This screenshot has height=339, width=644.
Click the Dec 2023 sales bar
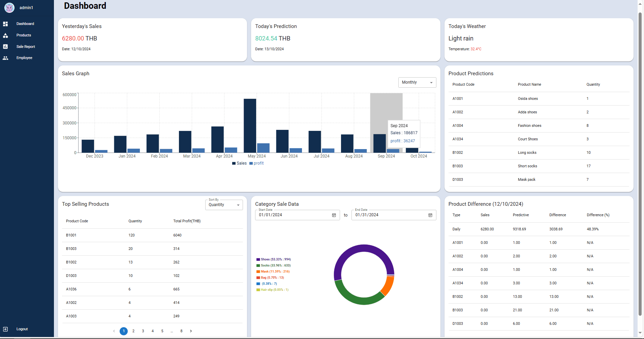pos(88,146)
